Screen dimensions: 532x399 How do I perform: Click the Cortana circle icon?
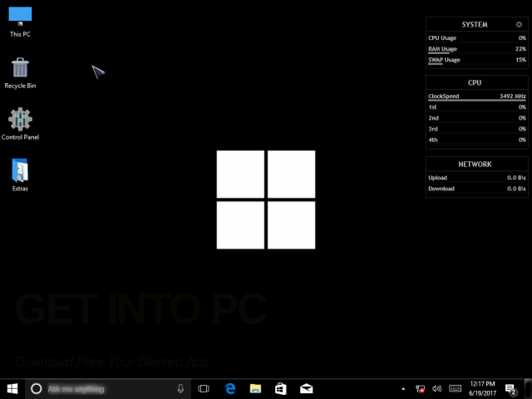[36, 388]
